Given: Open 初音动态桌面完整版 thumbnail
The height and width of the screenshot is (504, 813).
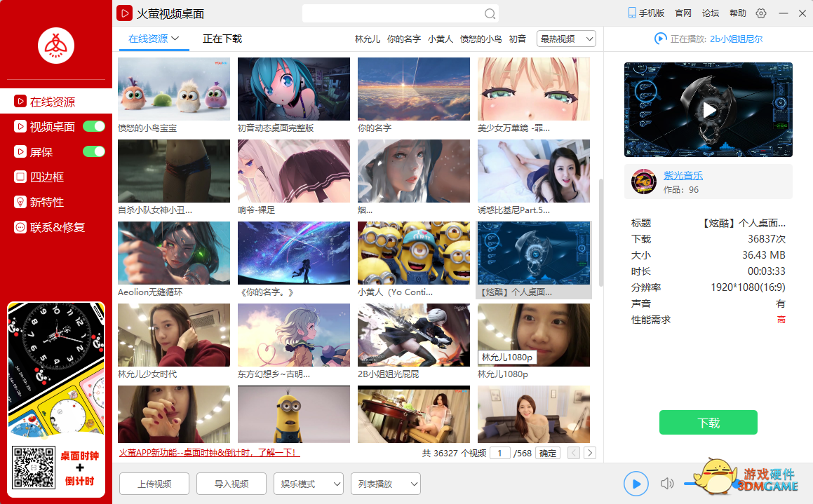Looking at the screenshot, I should coord(293,89).
